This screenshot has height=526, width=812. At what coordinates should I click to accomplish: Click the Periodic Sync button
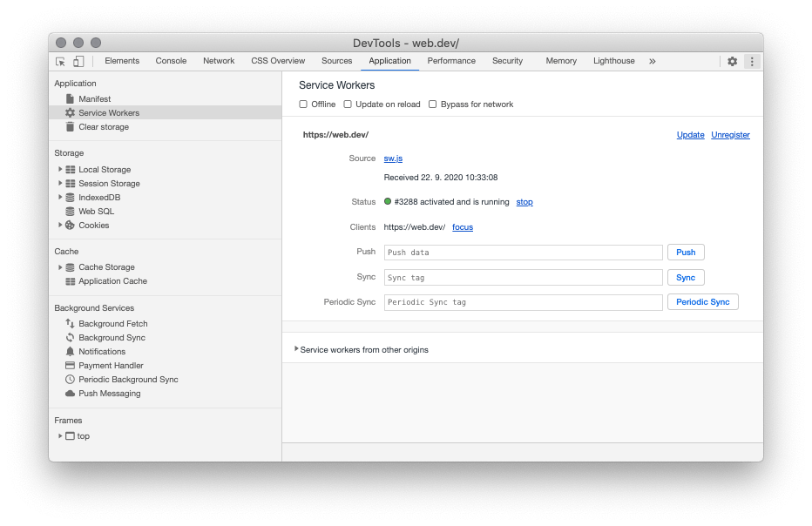(x=703, y=302)
